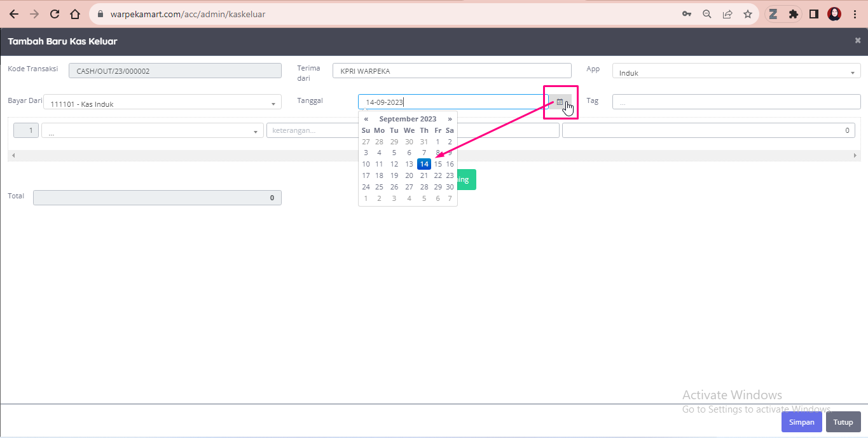Select date 11 in the calendar
Image resolution: width=868 pixels, height=438 pixels.
point(379,164)
